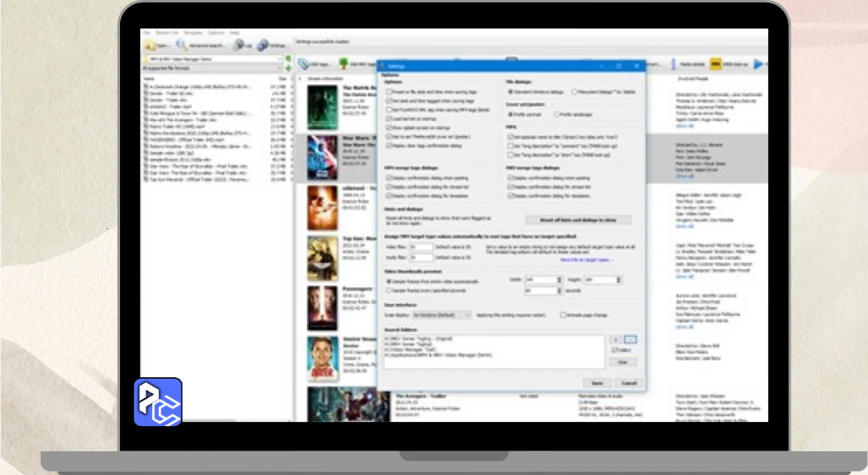Click the remove (−) search folder button

(631, 339)
